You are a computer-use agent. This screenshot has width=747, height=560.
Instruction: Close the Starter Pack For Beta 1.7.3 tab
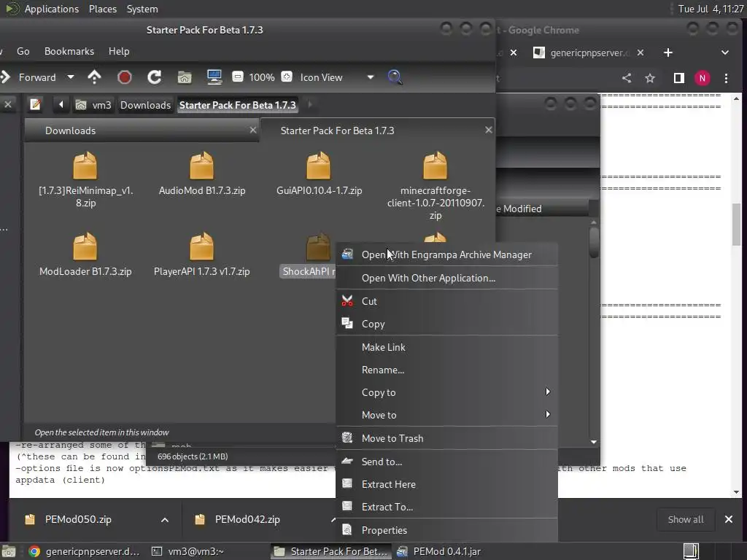coord(488,130)
